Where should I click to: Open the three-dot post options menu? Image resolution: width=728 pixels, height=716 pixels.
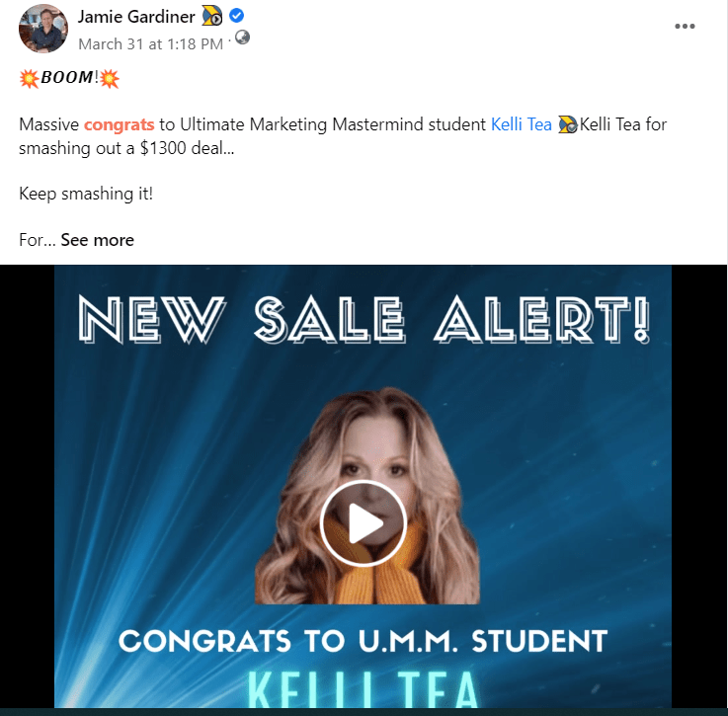(685, 26)
